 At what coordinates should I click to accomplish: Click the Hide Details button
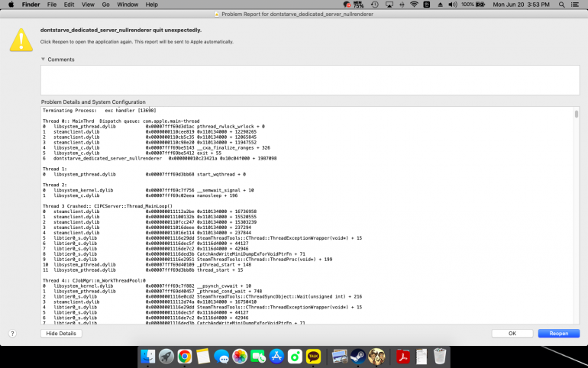pos(61,333)
